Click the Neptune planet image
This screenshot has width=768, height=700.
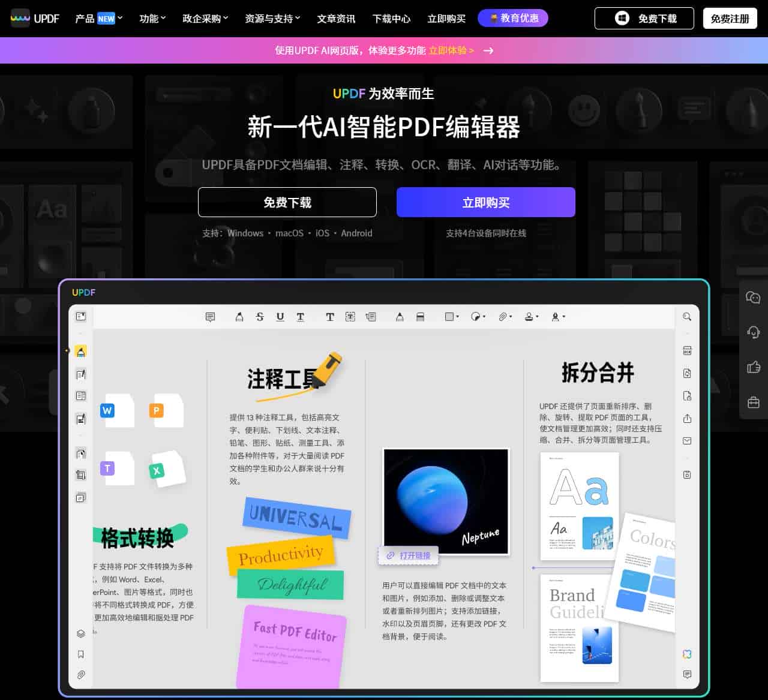click(x=446, y=501)
